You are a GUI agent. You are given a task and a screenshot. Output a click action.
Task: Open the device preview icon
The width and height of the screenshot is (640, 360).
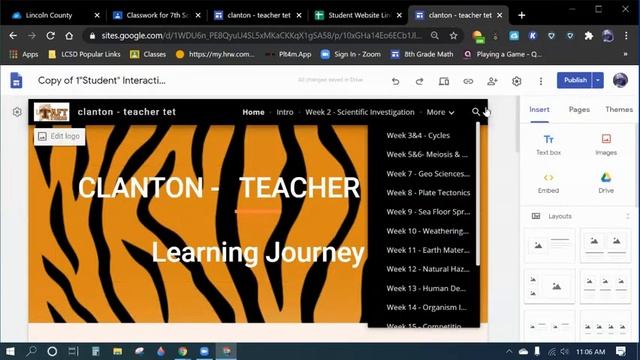pos(444,81)
